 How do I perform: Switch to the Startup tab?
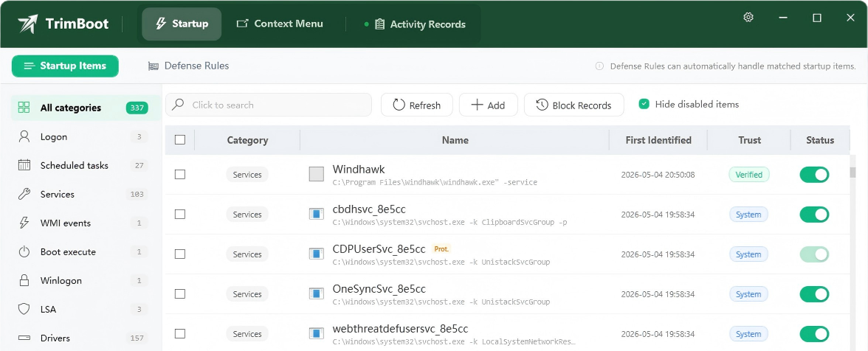coord(182,24)
